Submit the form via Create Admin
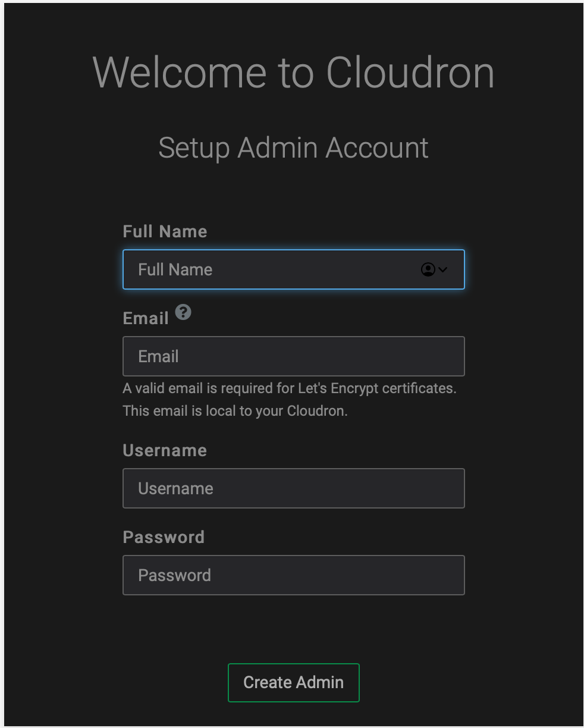The image size is (584, 728). [293, 682]
